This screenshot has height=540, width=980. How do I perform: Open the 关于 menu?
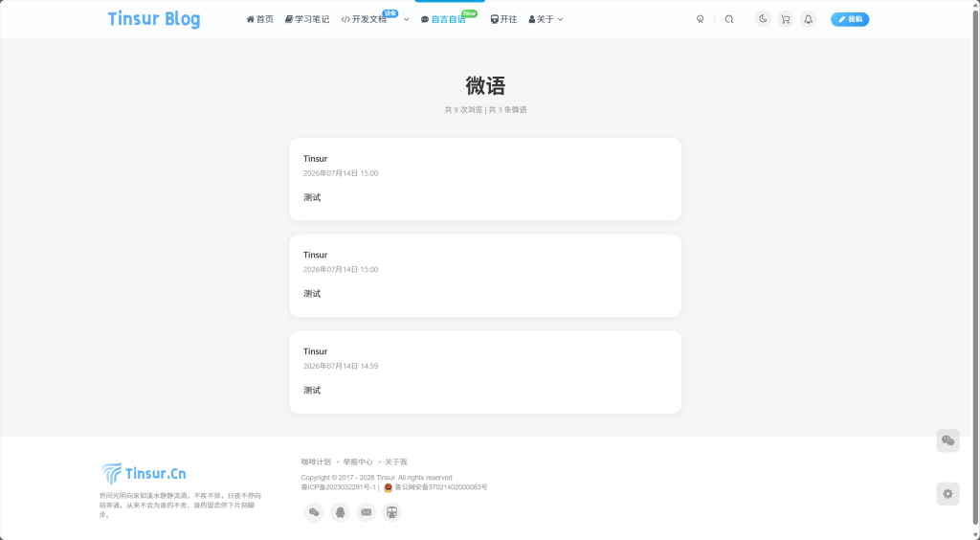[542, 19]
